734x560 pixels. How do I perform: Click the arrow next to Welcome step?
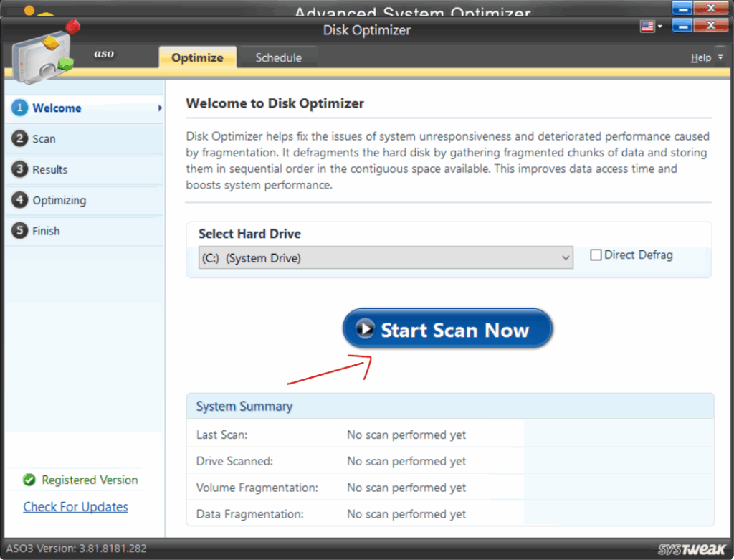coord(160,108)
